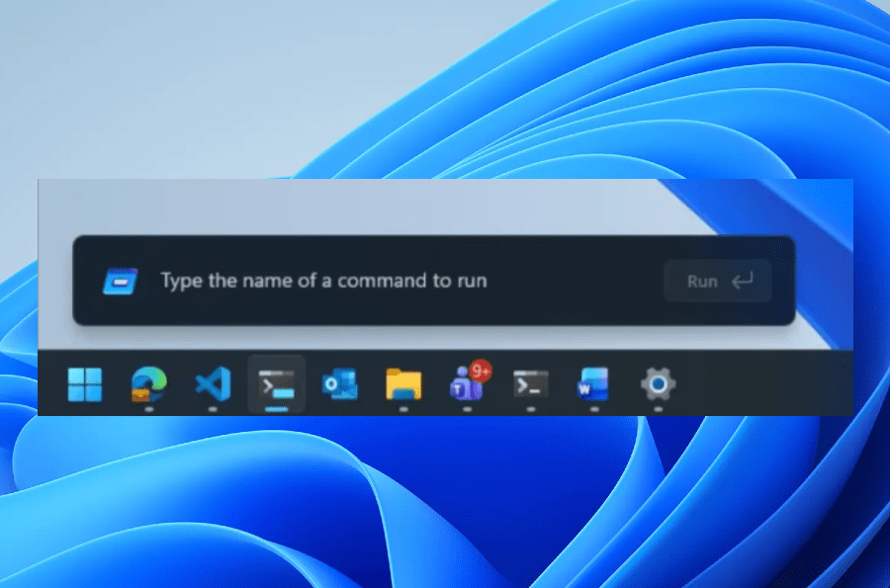
Task: Click the Run button
Action: click(718, 281)
